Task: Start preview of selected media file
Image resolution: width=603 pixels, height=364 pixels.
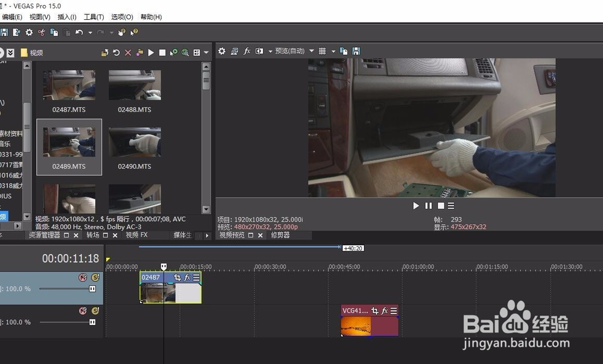Action: coord(151,52)
